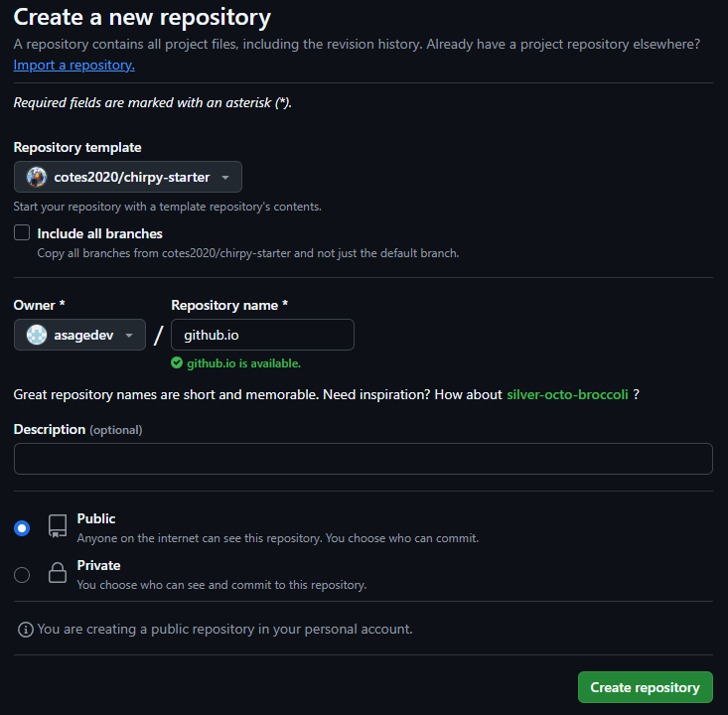Click the Public repository book icon
The image size is (728, 715).
coord(58,526)
